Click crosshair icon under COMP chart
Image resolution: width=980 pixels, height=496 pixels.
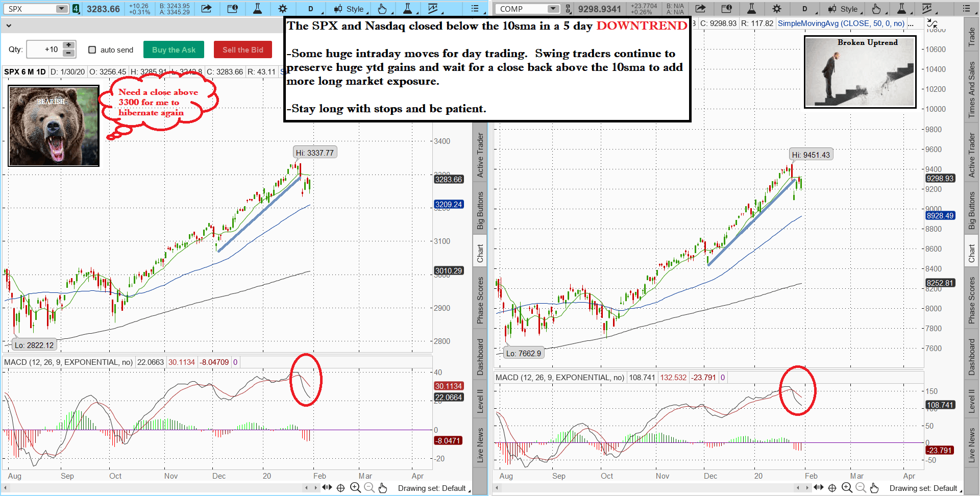coord(832,488)
